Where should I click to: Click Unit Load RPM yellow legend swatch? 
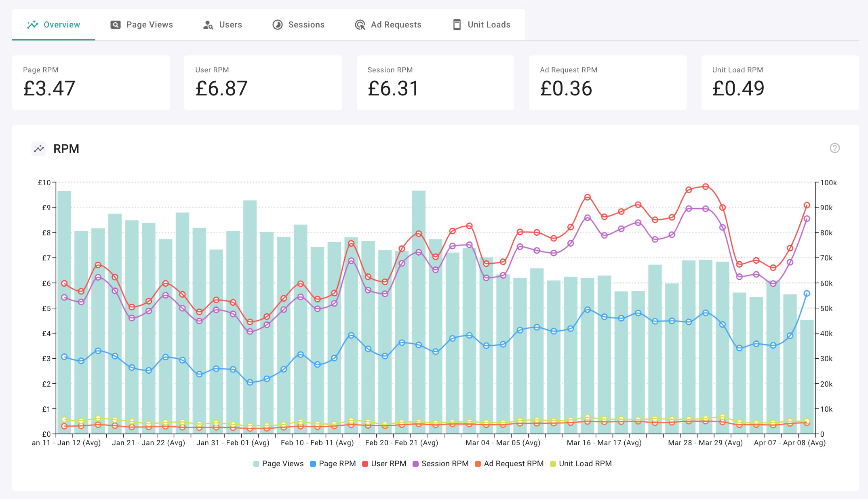[553, 464]
